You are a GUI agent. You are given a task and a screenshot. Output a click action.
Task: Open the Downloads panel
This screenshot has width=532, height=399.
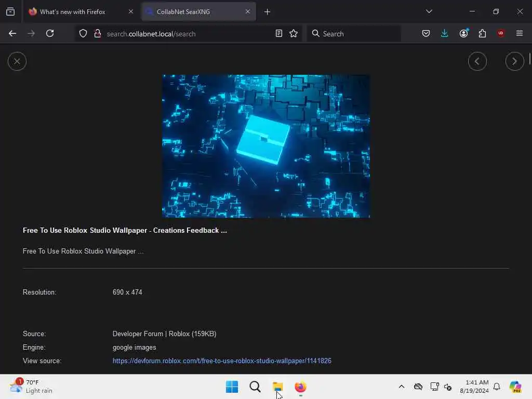pos(445,33)
